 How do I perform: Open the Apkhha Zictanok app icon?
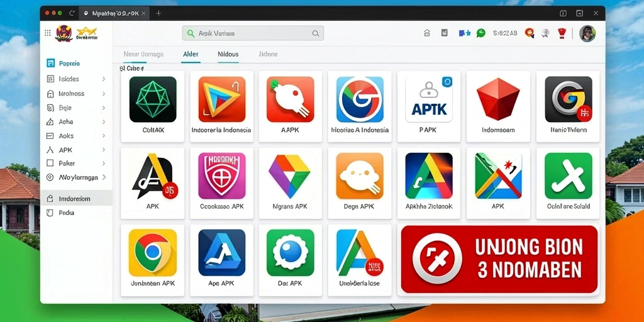(x=429, y=176)
